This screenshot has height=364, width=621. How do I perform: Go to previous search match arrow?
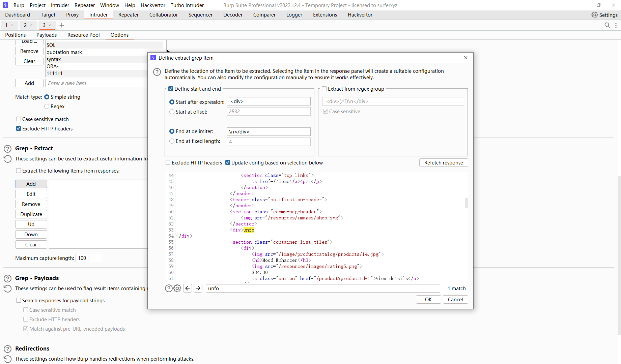tap(188, 288)
